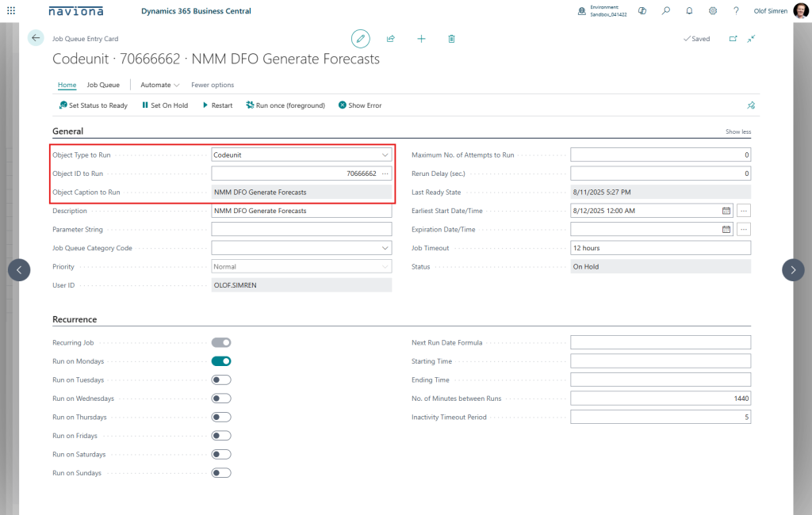Select Fewer options in the menu bar

pyautogui.click(x=213, y=85)
